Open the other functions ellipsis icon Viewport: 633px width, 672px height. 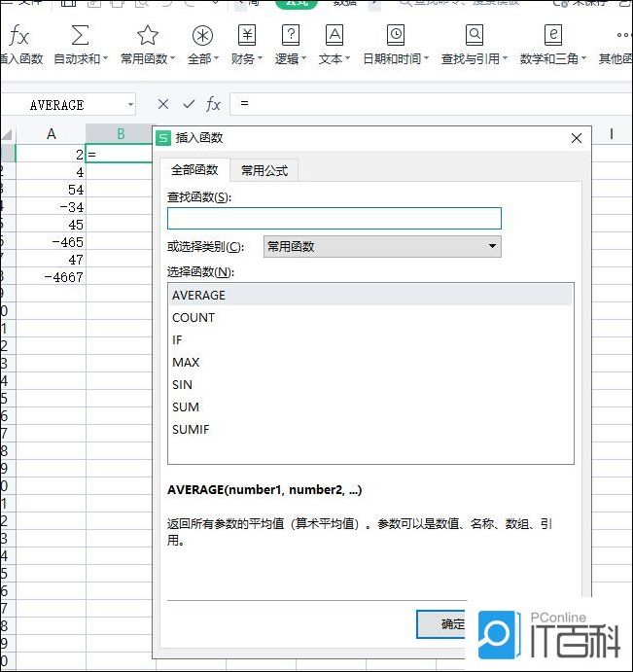pos(624,35)
